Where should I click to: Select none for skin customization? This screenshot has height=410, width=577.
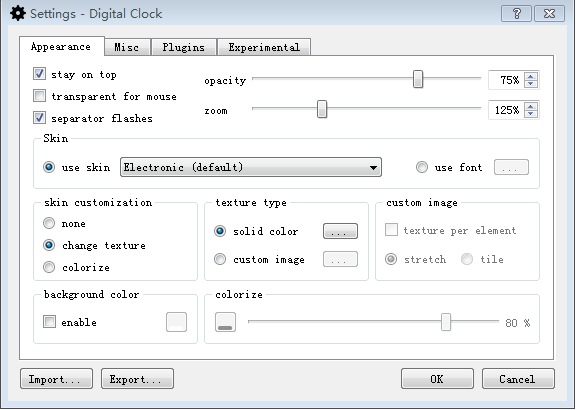click(x=49, y=223)
